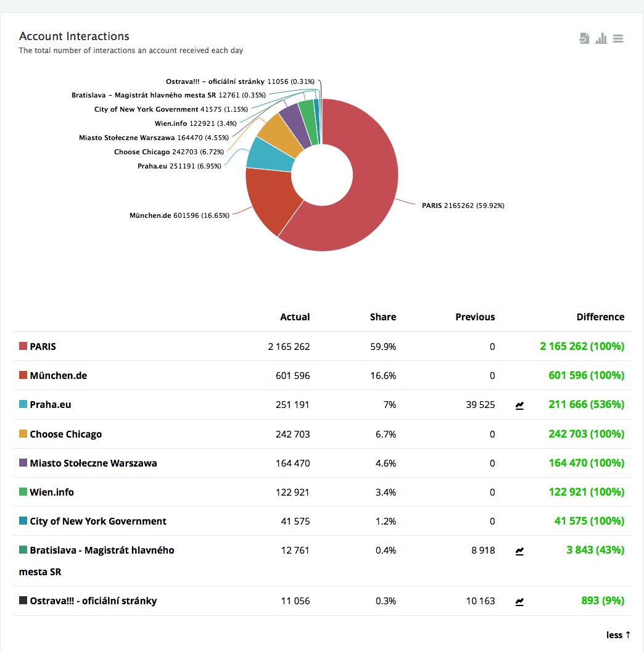Click Praha.eu name in table
This screenshot has width=644, height=653.
[51, 405]
